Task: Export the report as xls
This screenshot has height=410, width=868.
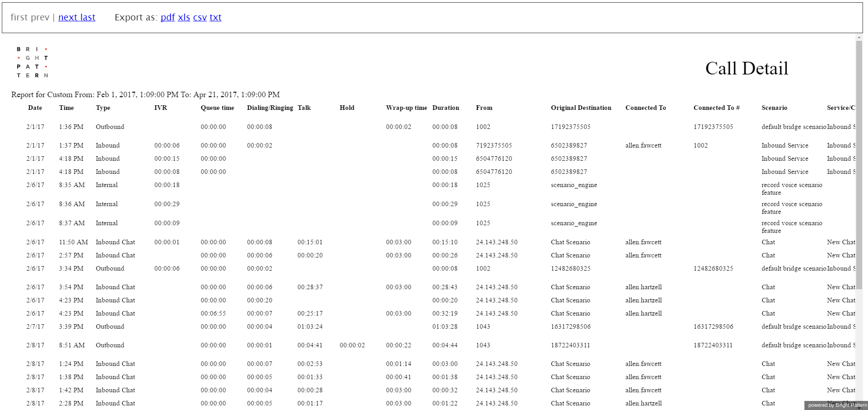Action: [184, 17]
